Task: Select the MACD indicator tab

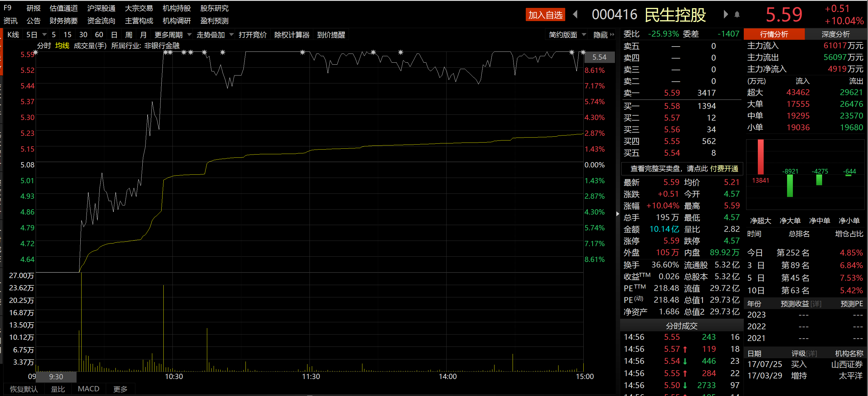Action: [x=88, y=389]
